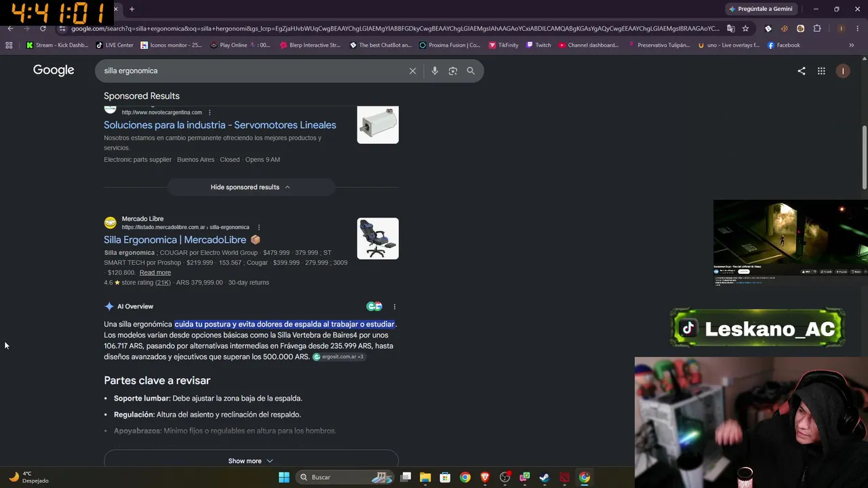Open the AI Overview three-dot menu

pos(395,306)
